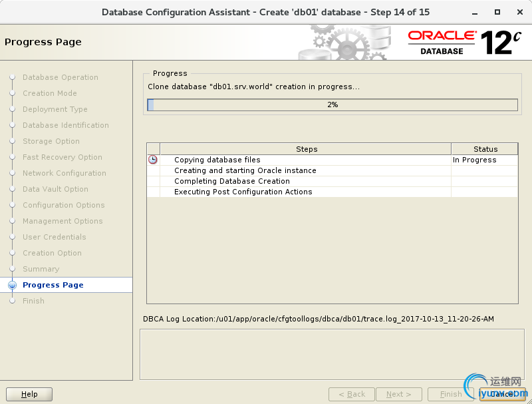Click the empty message text area below log location
The image size is (532, 404).
[x=332, y=355]
